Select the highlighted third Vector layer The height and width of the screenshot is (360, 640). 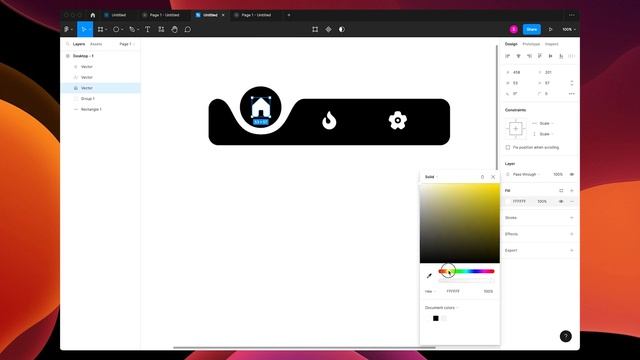pyautogui.click(x=100, y=88)
